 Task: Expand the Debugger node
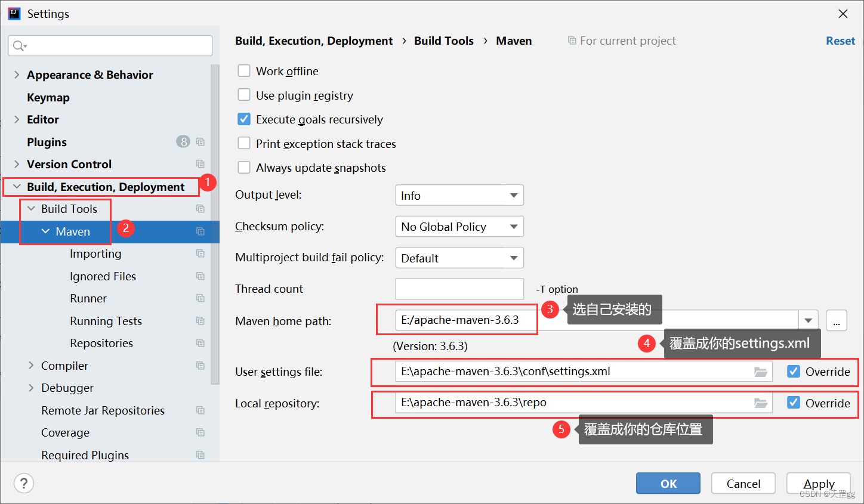click(x=31, y=388)
